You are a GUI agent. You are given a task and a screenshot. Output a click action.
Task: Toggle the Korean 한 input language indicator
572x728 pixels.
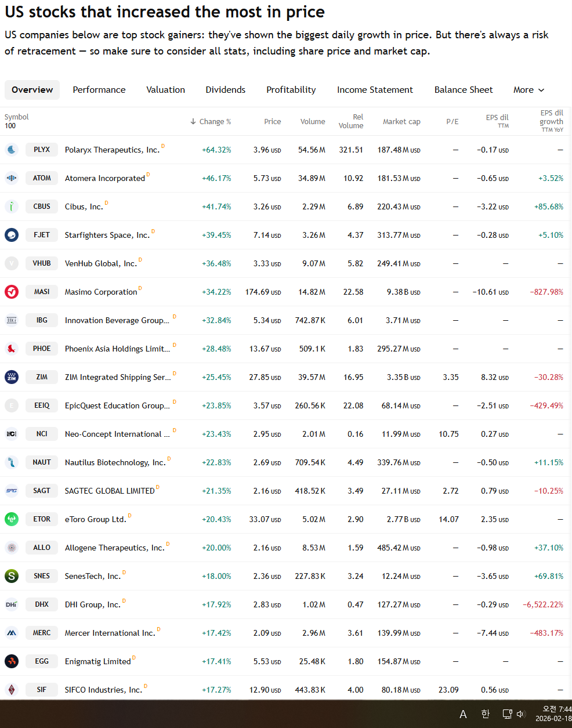click(486, 714)
